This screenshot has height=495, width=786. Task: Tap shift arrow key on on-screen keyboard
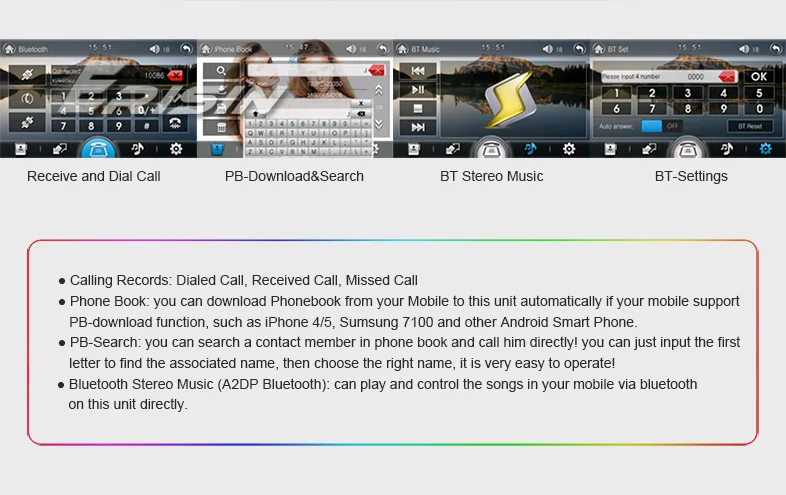[x=255, y=114]
